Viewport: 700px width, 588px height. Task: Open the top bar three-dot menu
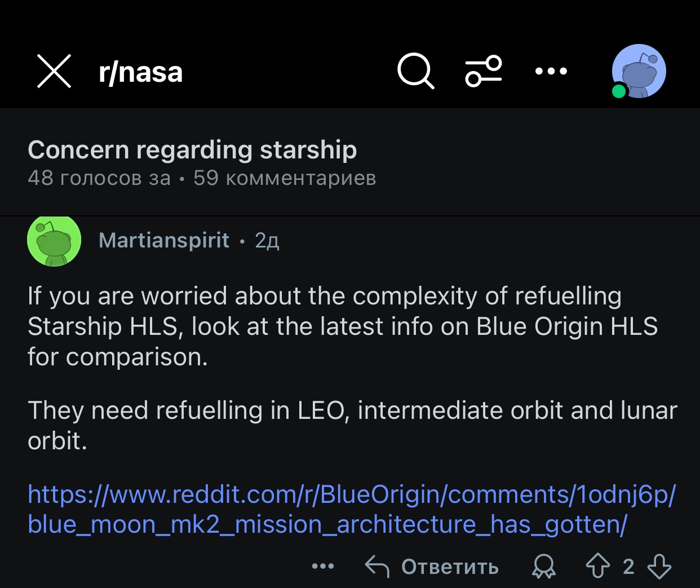[551, 72]
